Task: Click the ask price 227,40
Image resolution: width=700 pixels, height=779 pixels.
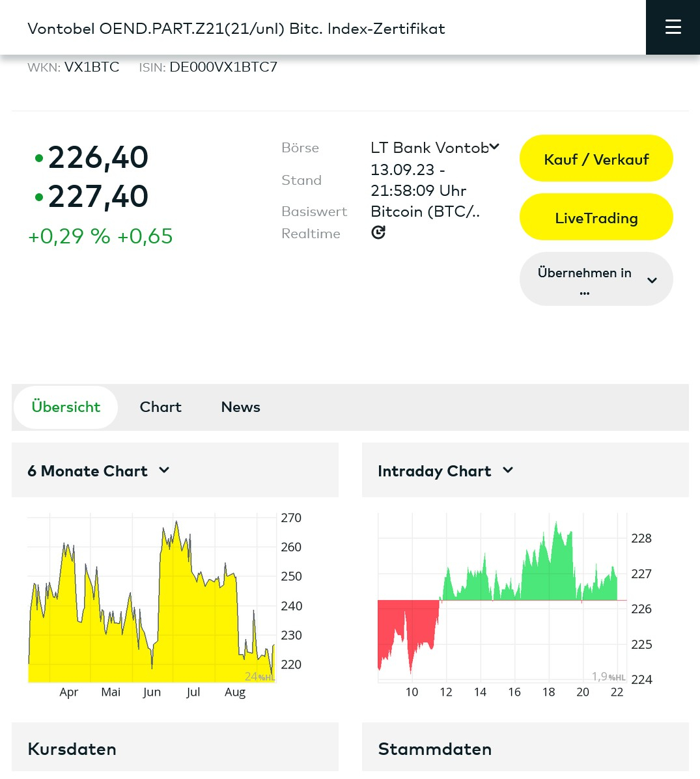Action: coord(98,197)
